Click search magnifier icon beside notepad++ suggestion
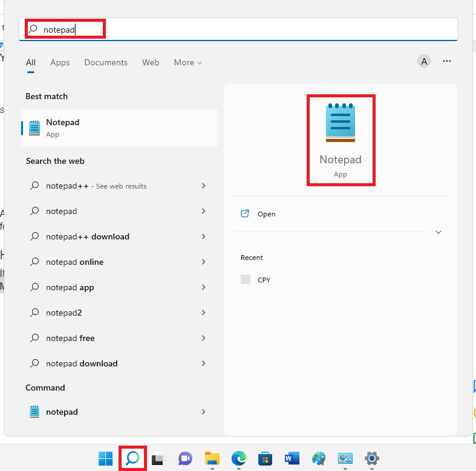This screenshot has height=471, width=476. (34, 186)
